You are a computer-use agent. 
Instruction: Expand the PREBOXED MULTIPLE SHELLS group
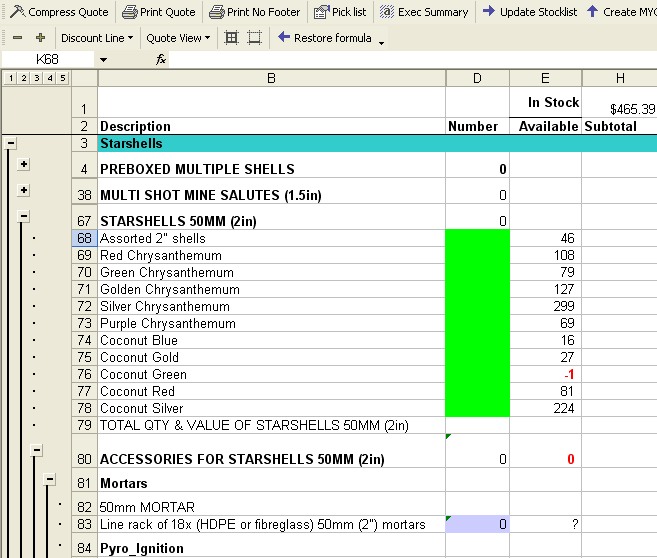coord(23,164)
